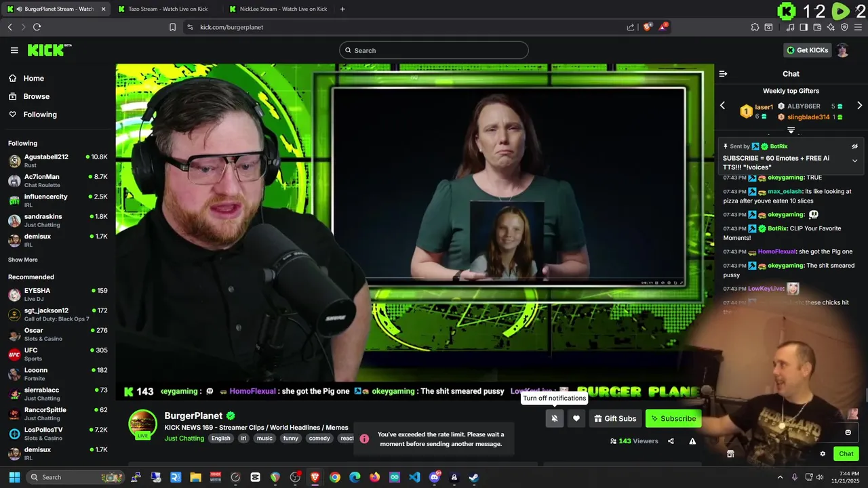The height and width of the screenshot is (488, 868).
Task: Switch to Tazo Stream tab
Action: point(167,9)
